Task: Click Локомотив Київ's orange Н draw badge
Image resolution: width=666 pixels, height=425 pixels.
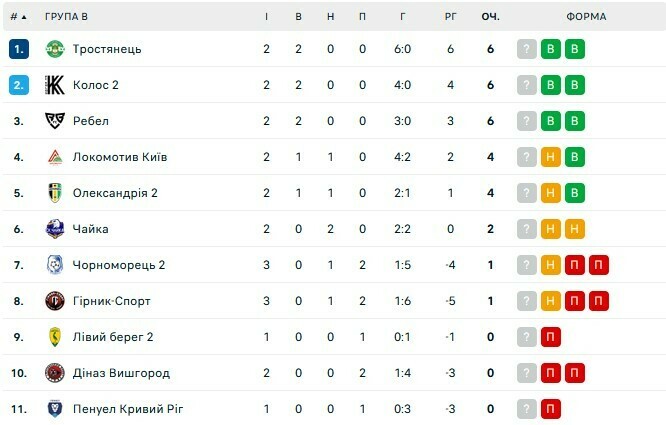Action: tap(551, 157)
